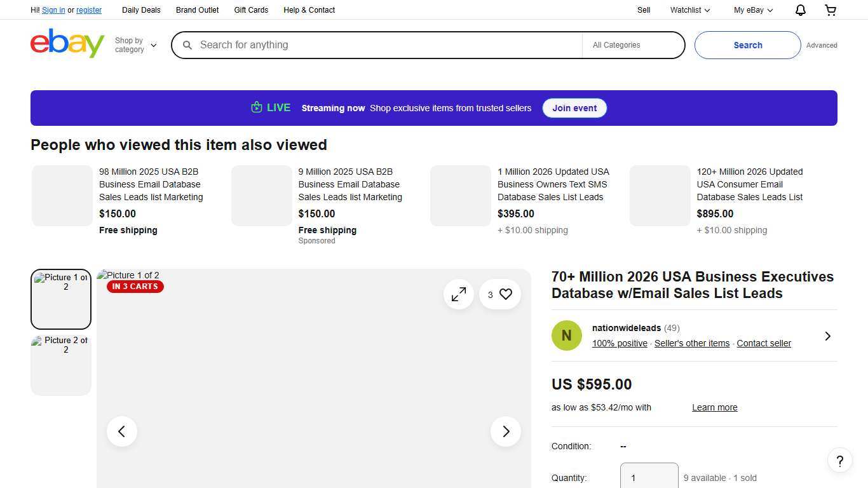
Task: Select the Picture 2 of 2 thumbnail
Action: point(60,364)
